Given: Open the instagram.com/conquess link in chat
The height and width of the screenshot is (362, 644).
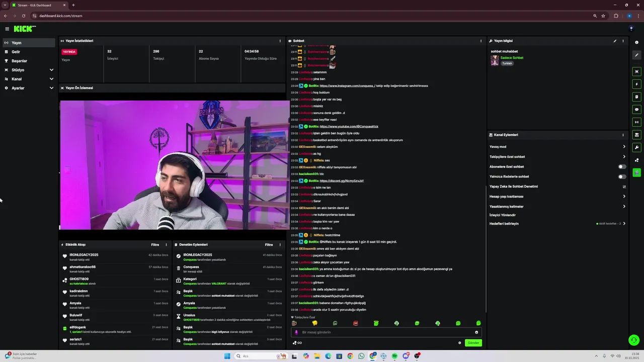Looking at the screenshot, I should click(347, 86).
